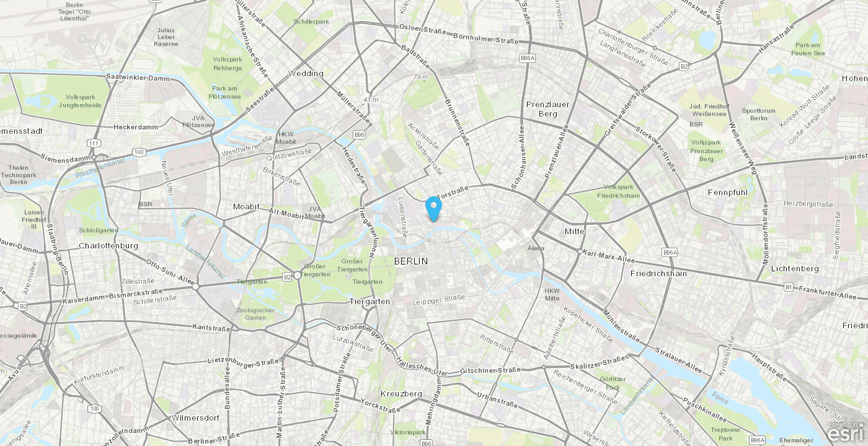This screenshot has height=446, width=868.
Task: Select the 100 route shield near Wilmersdorf
Action: [x=94, y=408]
